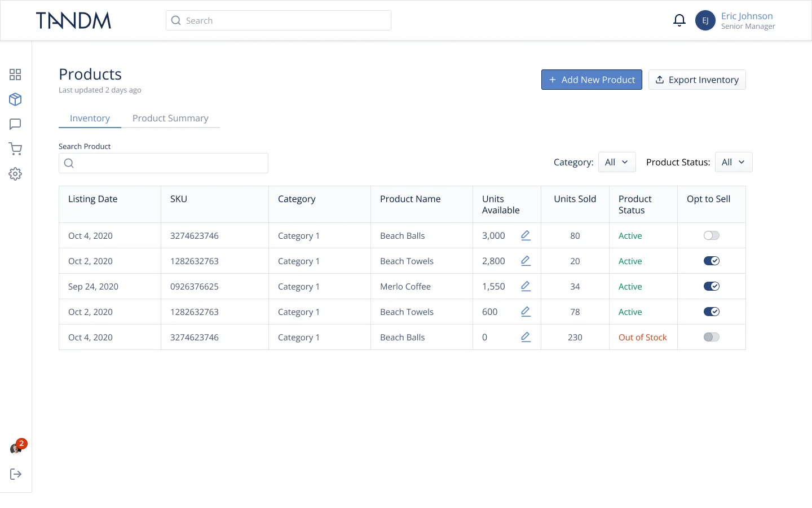Edit units available for Merlo Coffee
Viewport: 812px width, 508px height.
click(526, 286)
